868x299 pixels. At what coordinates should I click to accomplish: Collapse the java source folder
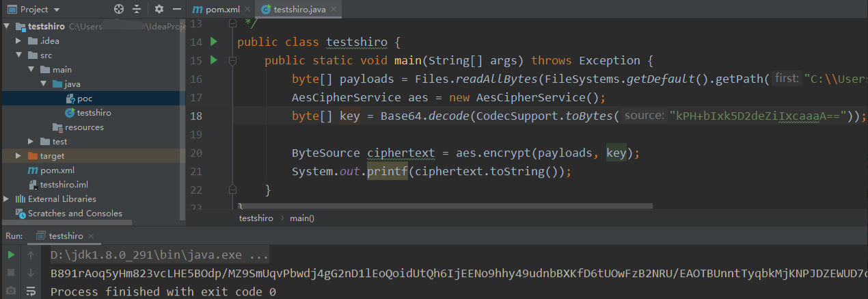(x=44, y=84)
